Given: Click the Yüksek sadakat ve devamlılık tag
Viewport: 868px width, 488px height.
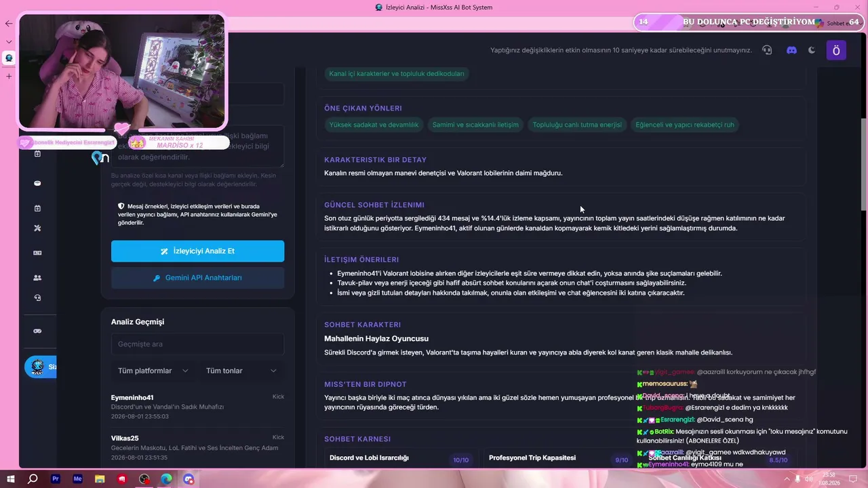Looking at the screenshot, I should [374, 125].
